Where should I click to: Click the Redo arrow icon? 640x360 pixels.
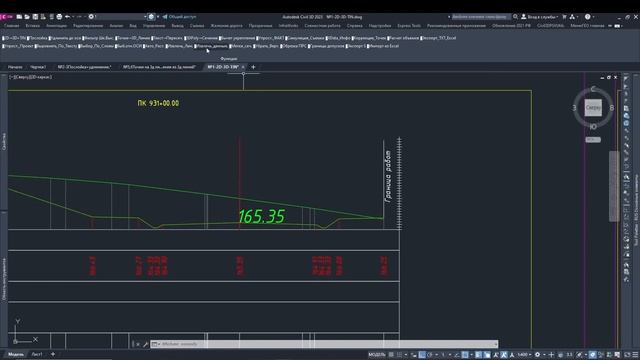(80, 17)
